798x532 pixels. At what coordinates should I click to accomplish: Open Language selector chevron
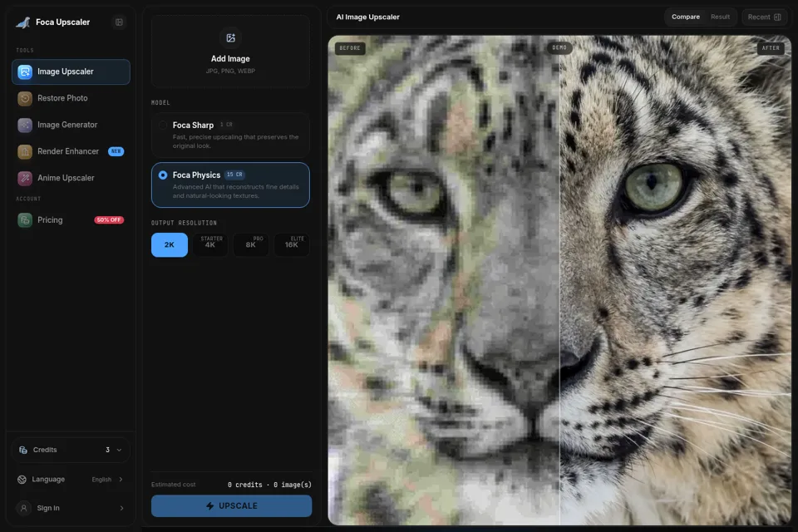(x=121, y=480)
